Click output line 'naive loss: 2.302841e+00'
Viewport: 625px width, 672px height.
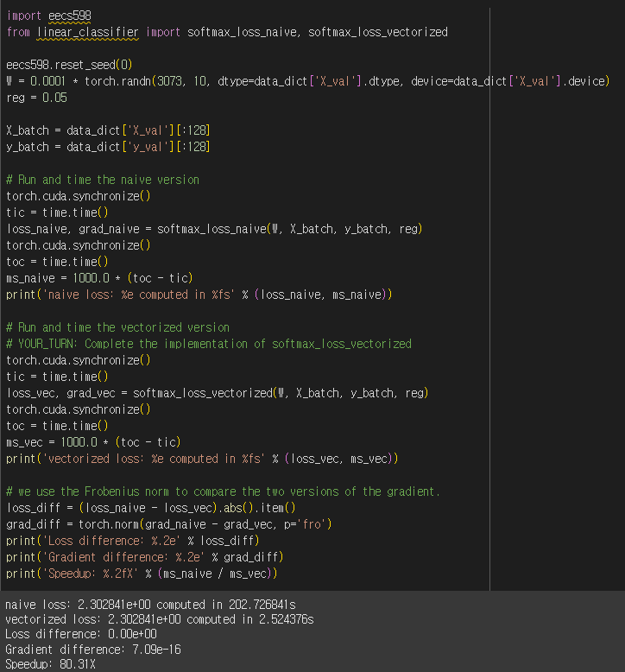pyautogui.click(x=150, y=605)
